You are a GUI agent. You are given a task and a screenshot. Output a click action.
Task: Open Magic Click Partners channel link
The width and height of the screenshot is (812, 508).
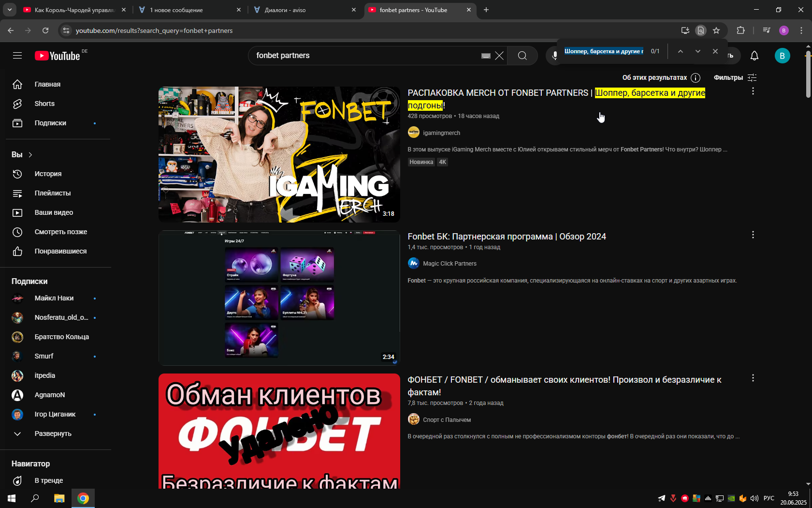pyautogui.click(x=449, y=264)
